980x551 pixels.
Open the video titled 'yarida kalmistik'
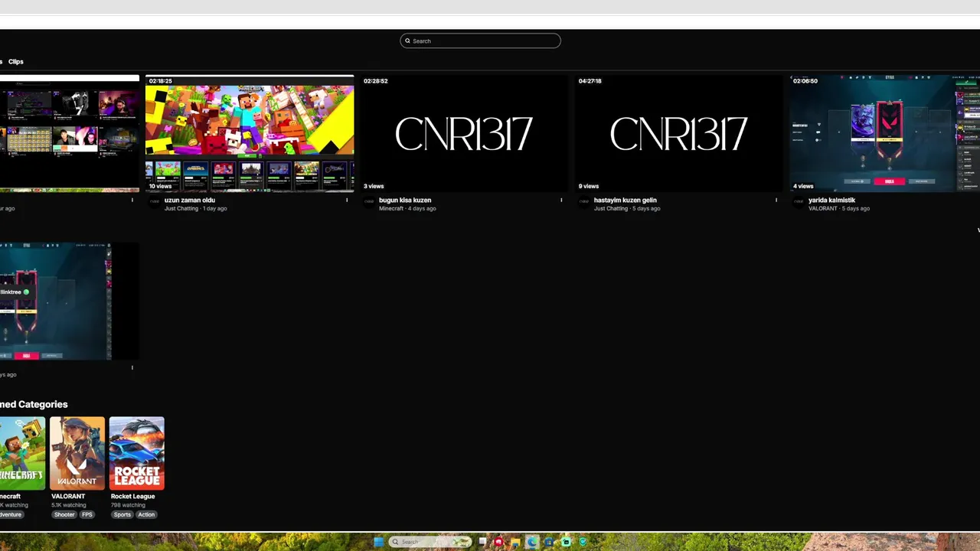[831, 201]
